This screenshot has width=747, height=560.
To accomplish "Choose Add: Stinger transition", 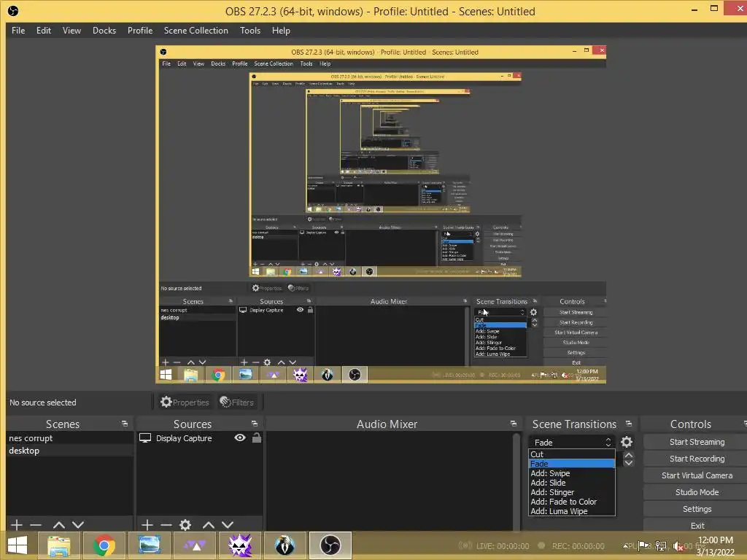I will (572, 492).
